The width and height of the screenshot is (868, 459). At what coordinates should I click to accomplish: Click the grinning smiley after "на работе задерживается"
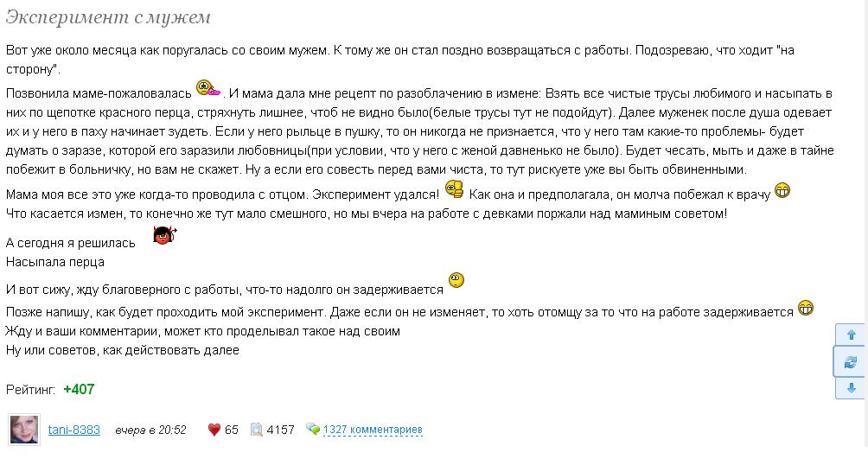[x=805, y=308]
